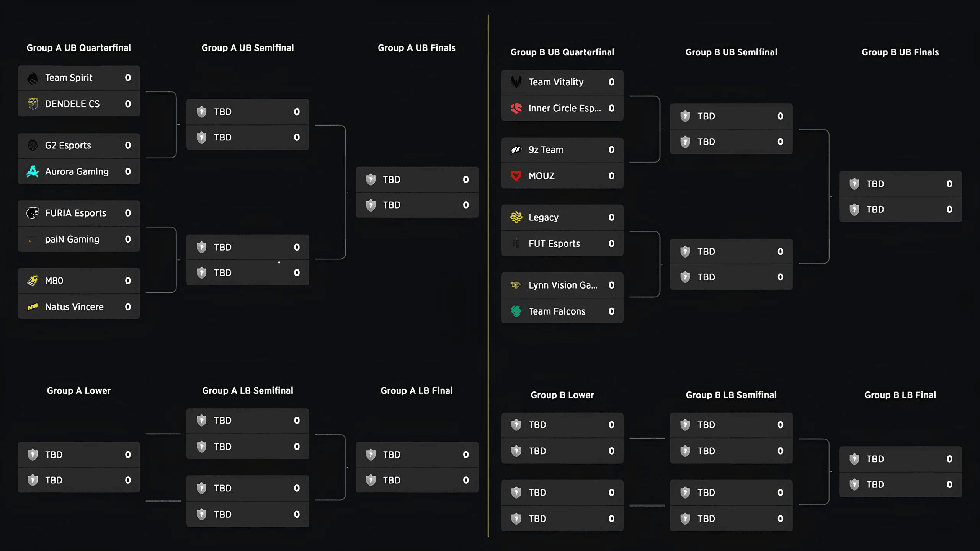Select the paiN Gaming team row
The image size is (980, 551).
(79, 239)
